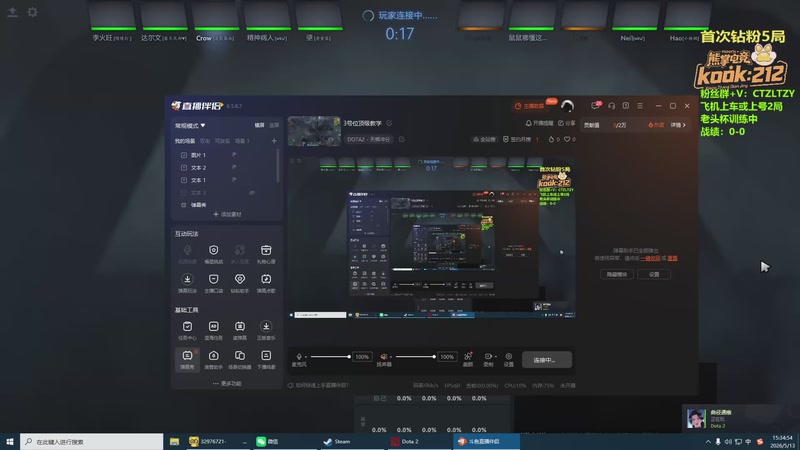Toggle visibility eye for hidden 文本 layer
800x450 pixels.
[252, 193]
